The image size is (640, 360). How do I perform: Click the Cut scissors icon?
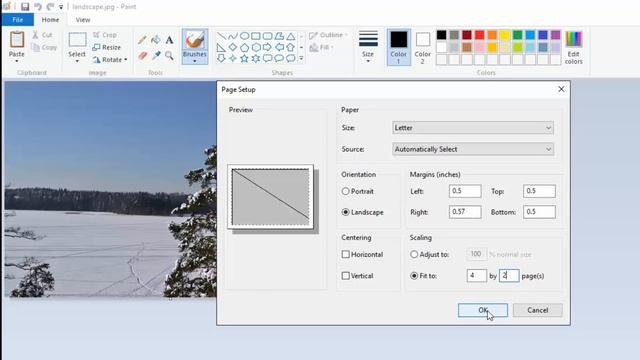click(36, 35)
